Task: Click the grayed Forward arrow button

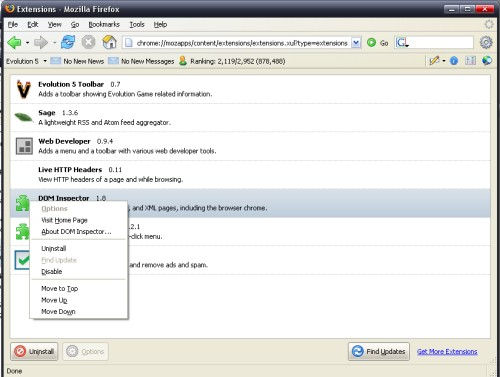Action: [x=41, y=43]
